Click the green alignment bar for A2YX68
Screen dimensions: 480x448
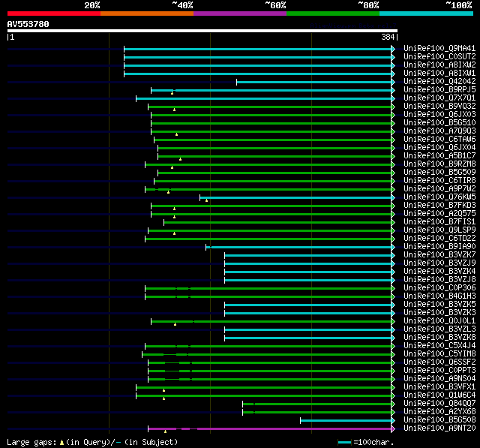[316, 413]
